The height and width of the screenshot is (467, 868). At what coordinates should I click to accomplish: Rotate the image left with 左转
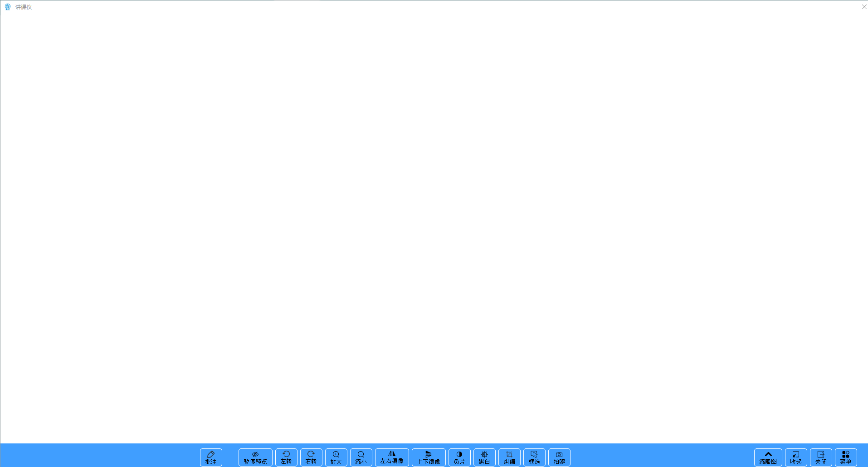286,457
